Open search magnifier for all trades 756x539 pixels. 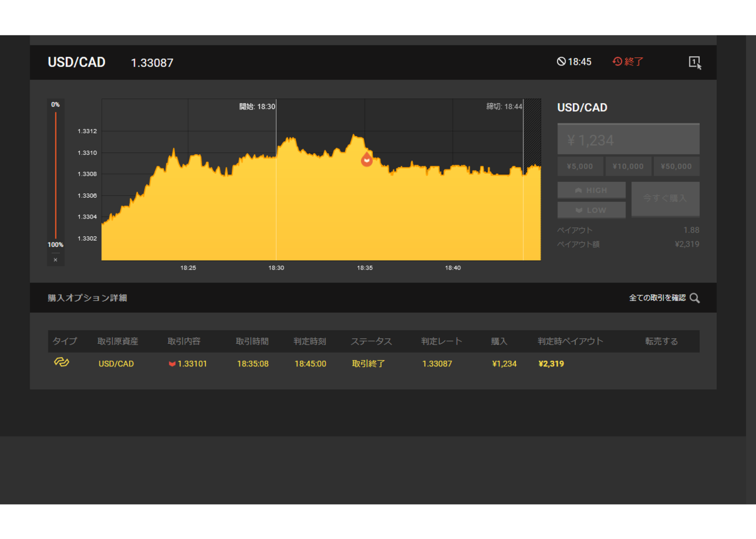[694, 298]
